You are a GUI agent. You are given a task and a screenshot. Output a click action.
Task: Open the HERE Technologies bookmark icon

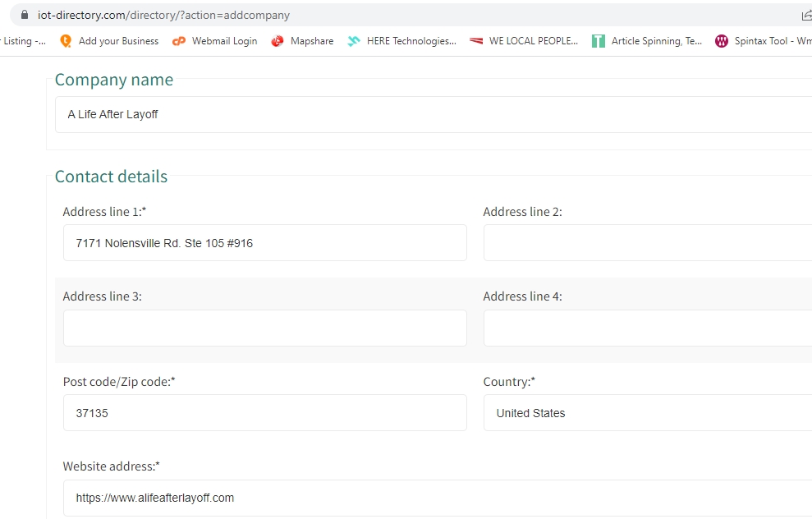pyautogui.click(x=354, y=41)
